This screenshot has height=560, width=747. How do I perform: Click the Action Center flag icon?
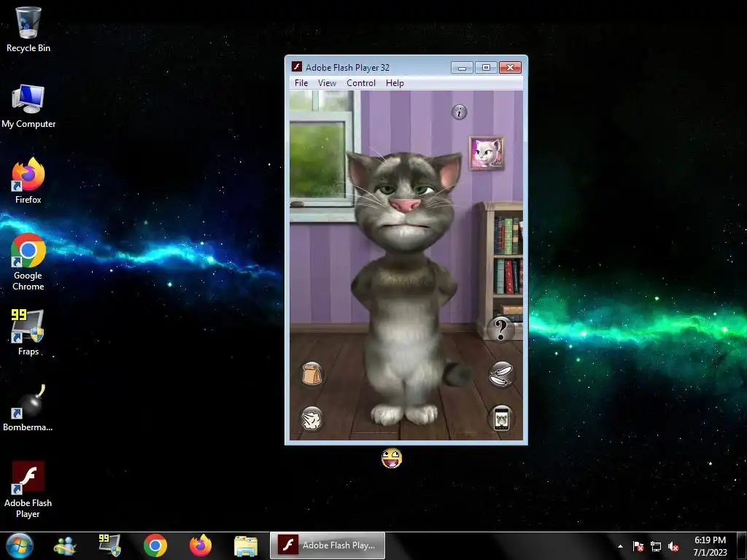coord(638,546)
